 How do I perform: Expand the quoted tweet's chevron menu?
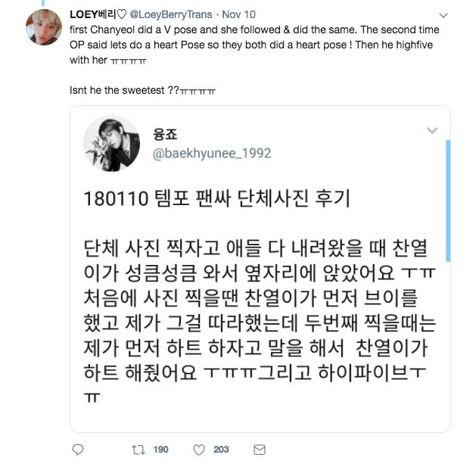tap(432, 130)
